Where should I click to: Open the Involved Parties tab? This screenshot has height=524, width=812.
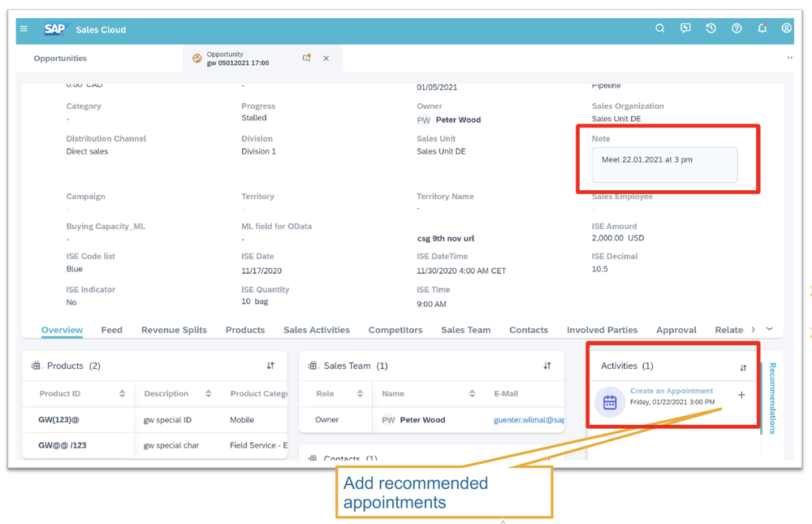point(603,330)
